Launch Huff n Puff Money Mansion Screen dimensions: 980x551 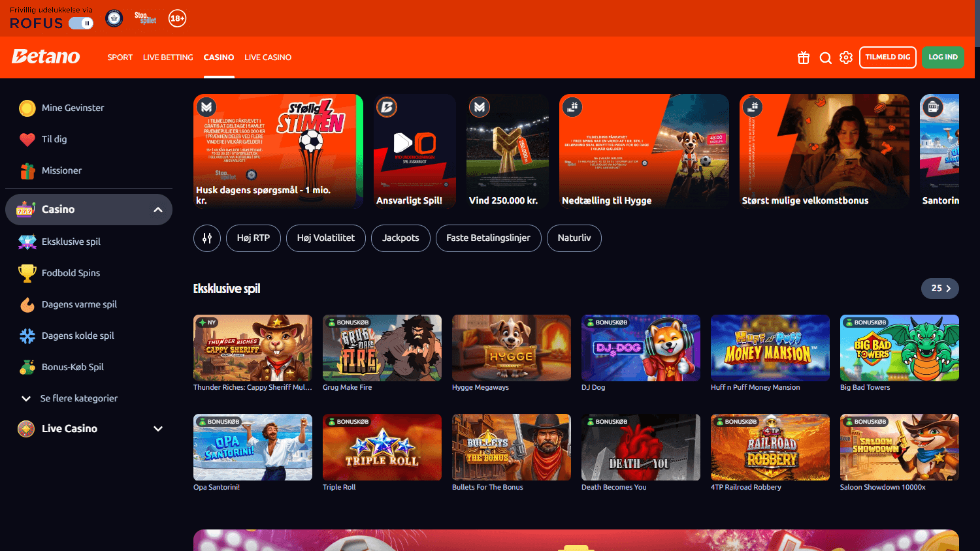point(770,348)
